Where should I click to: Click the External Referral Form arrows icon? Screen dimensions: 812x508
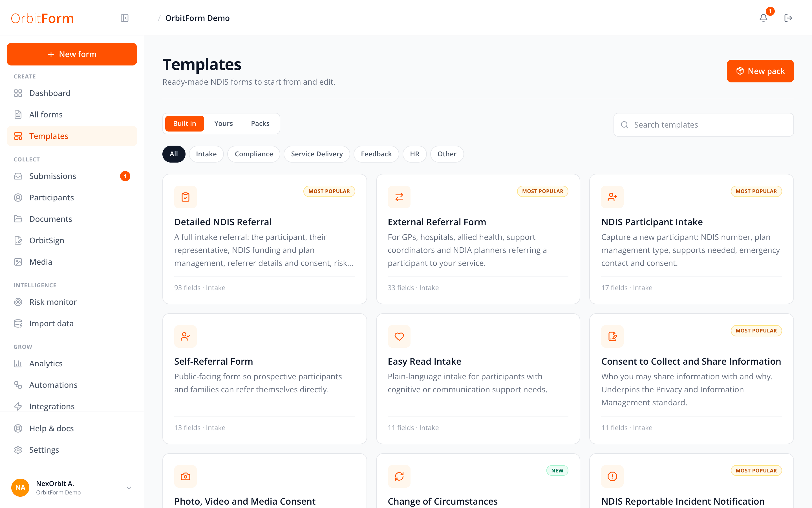click(x=399, y=197)
